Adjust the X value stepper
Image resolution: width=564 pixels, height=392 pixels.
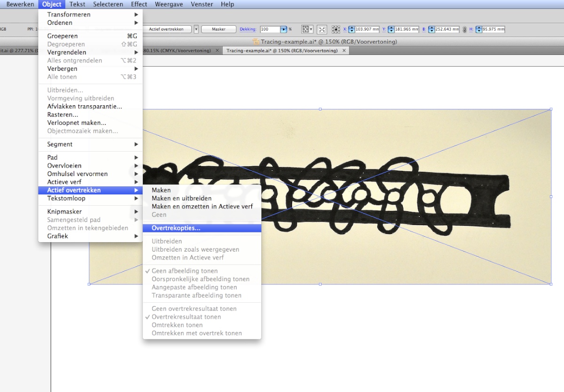click(x=351, y=29)
